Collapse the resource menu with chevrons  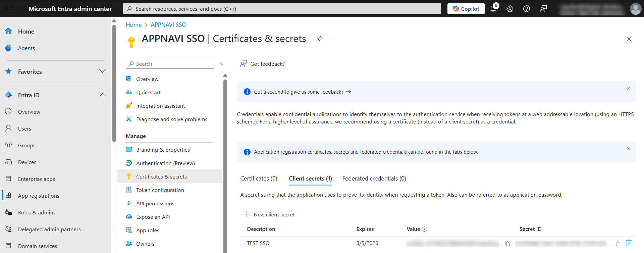pyautogui.click(x=222, y=64)
